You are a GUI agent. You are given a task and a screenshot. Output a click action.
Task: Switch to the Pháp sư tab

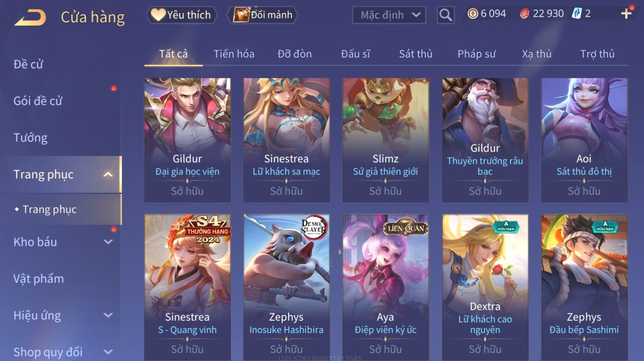tap(476, 54)
